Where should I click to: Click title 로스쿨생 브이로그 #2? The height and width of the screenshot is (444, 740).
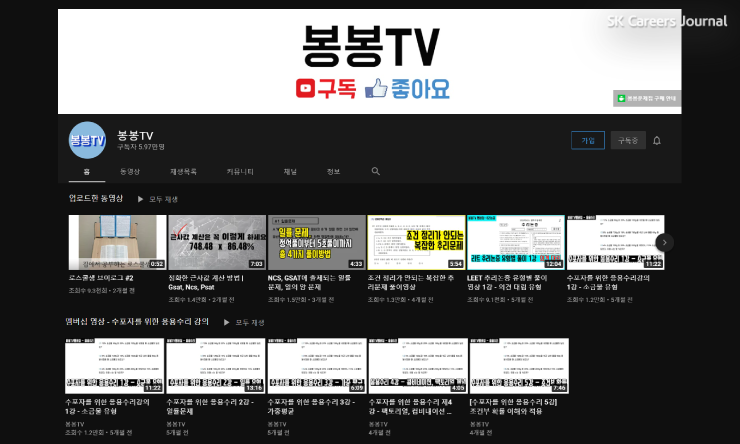tap(101, 278)
